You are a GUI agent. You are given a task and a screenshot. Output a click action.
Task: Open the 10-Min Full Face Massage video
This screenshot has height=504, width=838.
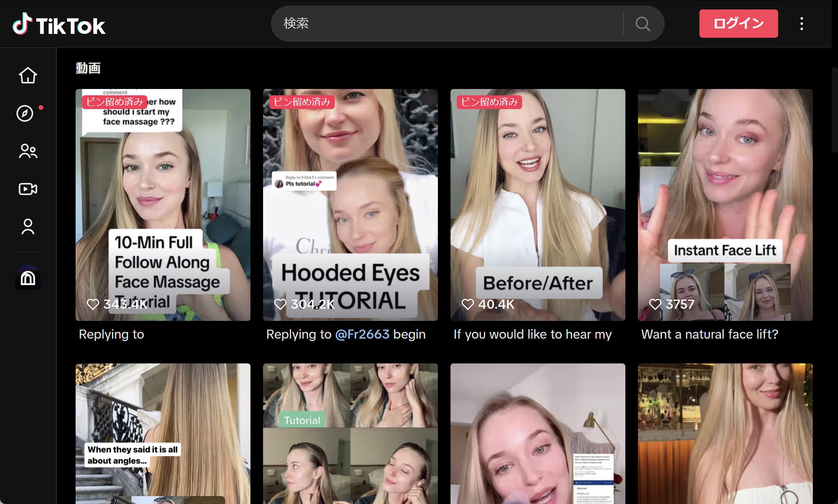(163, 205)
